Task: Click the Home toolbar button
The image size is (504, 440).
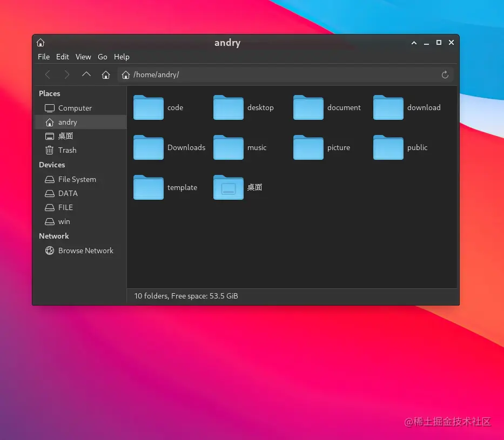Action: tap(106, 75)
